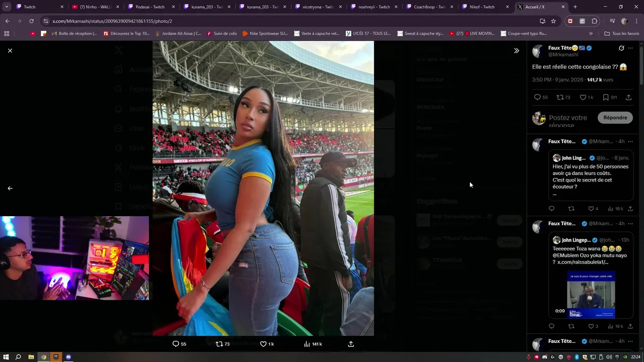Share the first reply with 16 k views
The image size is (644, 362).
(x=630, y=209)
